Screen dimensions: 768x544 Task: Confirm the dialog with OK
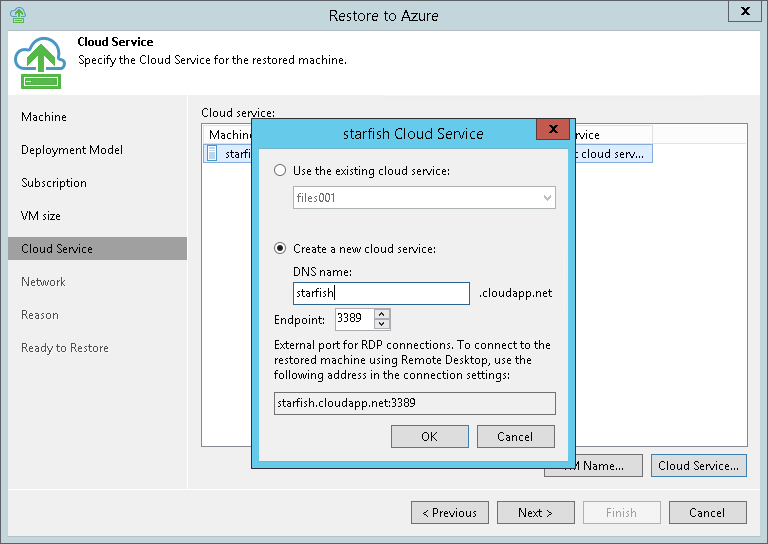pos(430,436)
